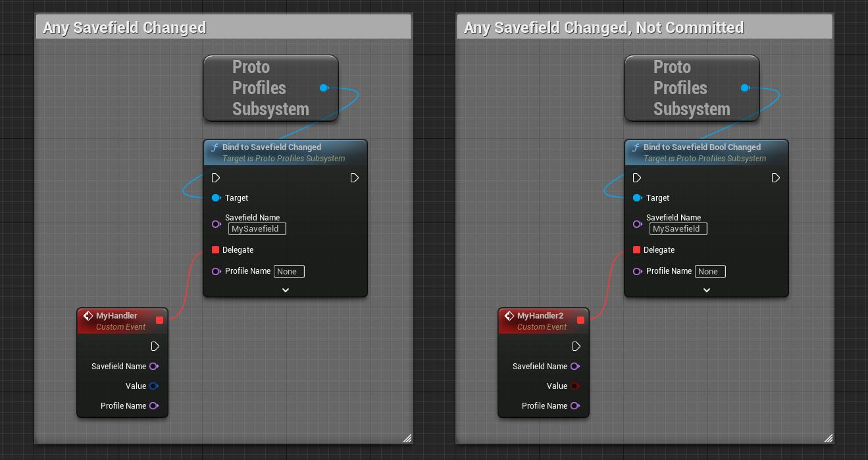The image size is (868, 460).
Task: Select the MyHandler Custom Event node title
Action: pyautogui.click(x=116, y=316)
